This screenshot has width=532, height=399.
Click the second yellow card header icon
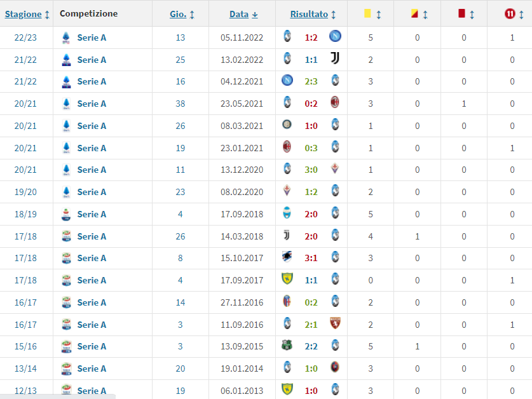pyautogui.click(x=414, y=13)
